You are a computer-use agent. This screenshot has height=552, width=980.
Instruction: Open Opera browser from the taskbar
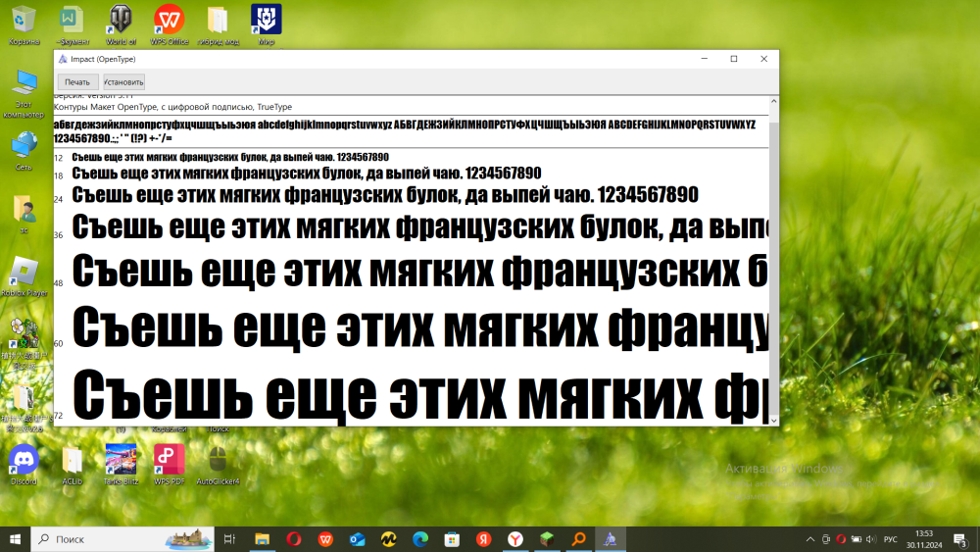coord(294,539)
